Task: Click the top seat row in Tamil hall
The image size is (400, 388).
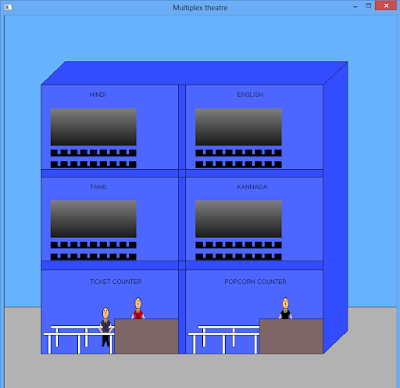Action: (x=94, y=245)
